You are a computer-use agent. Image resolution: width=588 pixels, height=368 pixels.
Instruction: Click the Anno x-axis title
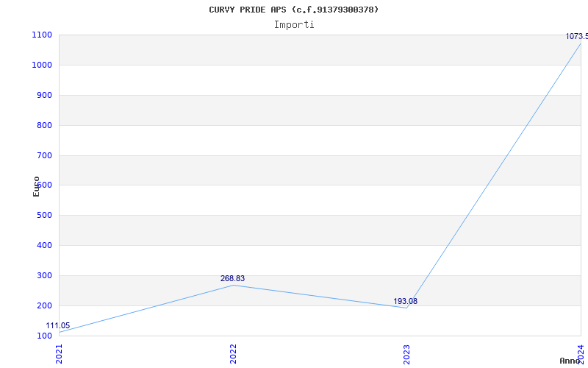[571, 361]
